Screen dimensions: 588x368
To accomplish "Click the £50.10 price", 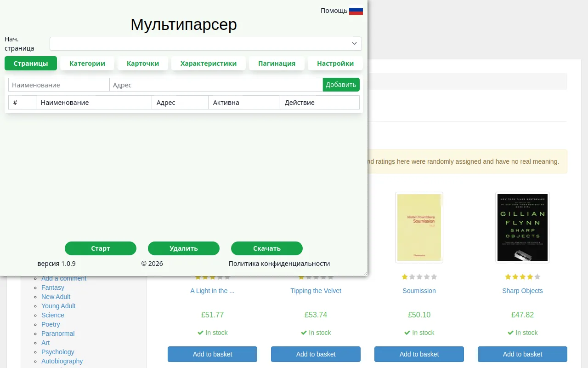I will (x=419, y=315).
